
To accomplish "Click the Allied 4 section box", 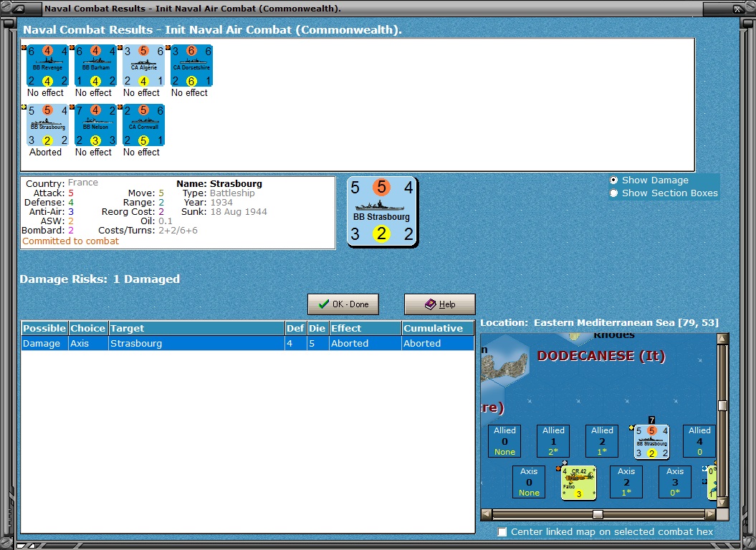I will click(699, 441).
